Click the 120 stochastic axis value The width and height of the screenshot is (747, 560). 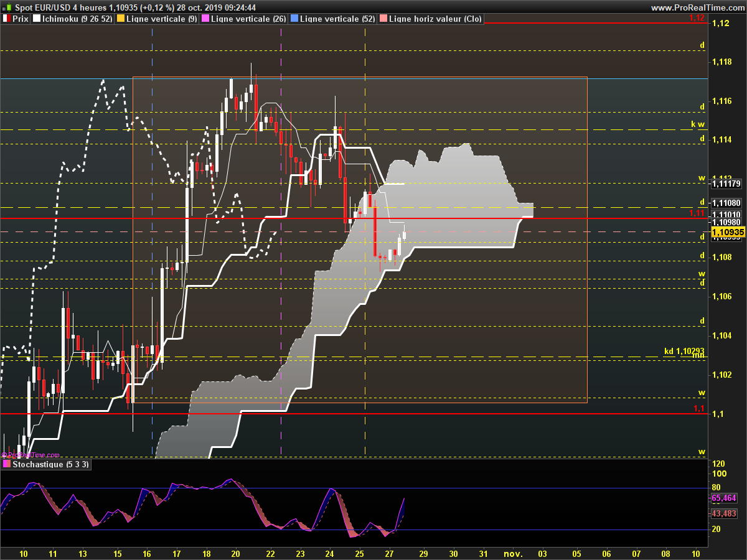[719, 464]
